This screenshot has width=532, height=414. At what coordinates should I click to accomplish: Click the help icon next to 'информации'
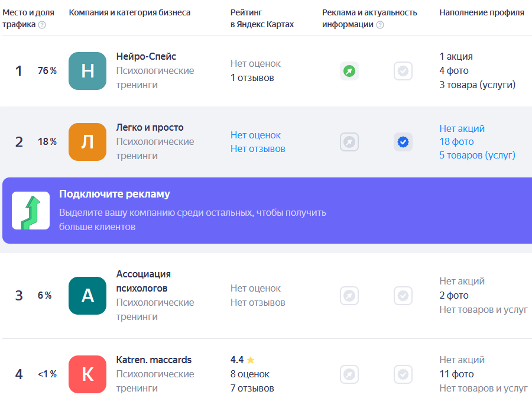pos(380,25)
